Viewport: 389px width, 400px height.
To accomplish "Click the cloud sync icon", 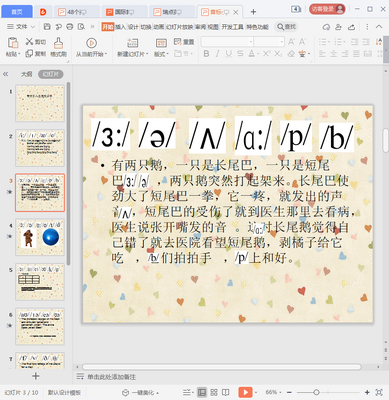I will click(x=326, y=27).
